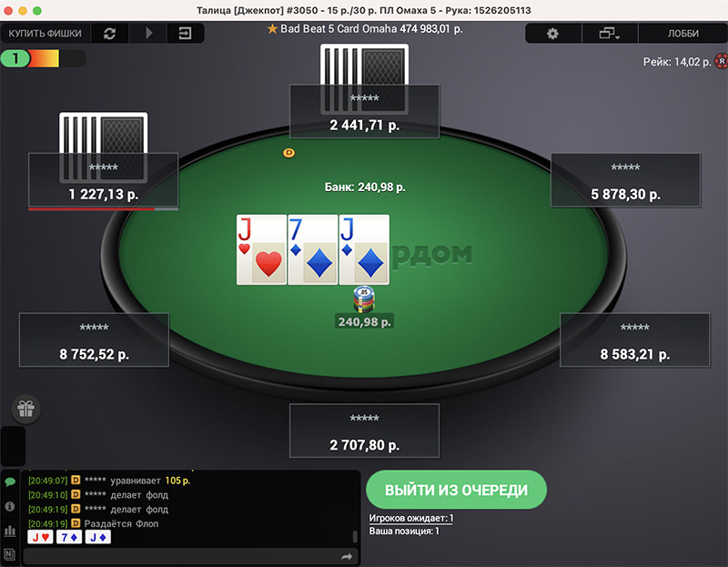Open the notes icon below statistics
The image size is (728, 567).
10,554
